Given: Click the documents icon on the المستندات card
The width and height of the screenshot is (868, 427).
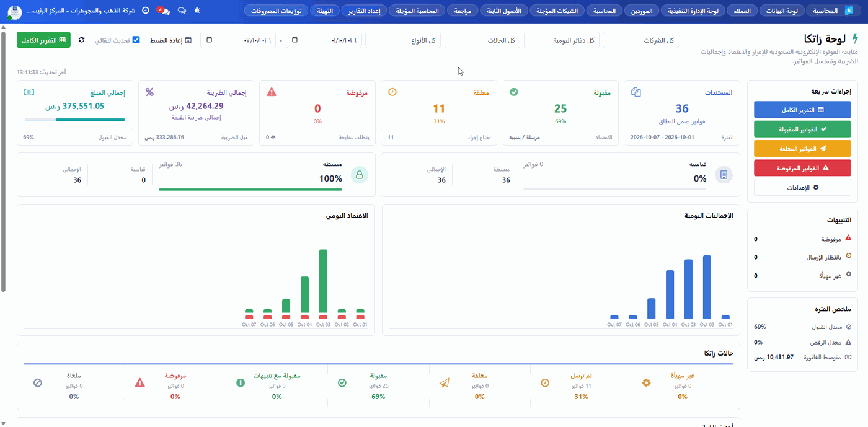Looking at the screenshot, I should [635, 92].
